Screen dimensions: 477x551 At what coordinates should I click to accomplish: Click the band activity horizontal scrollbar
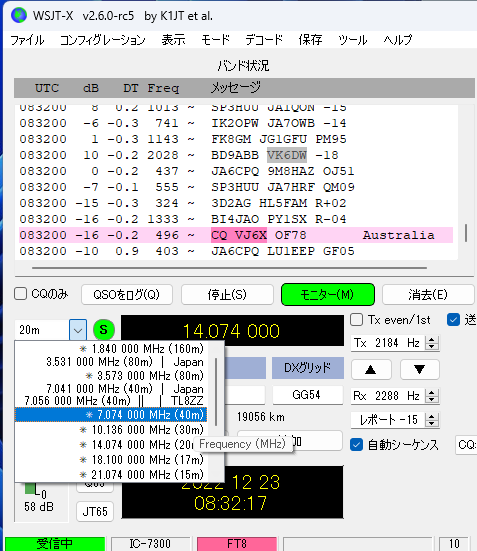pos(230,268)
